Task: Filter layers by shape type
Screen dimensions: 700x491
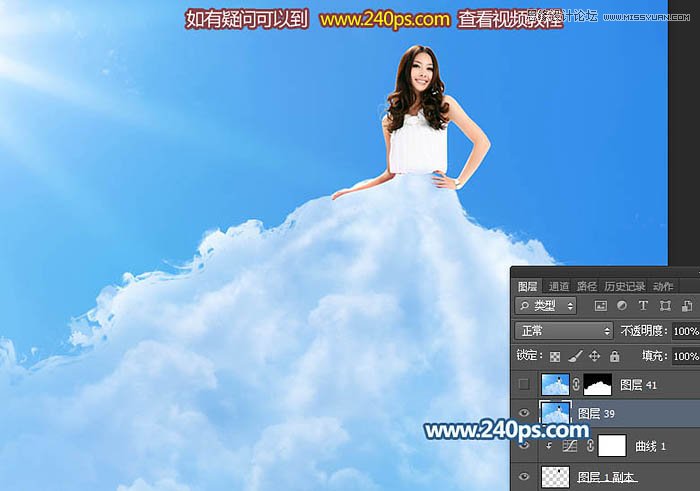Action: coord(667,306)
